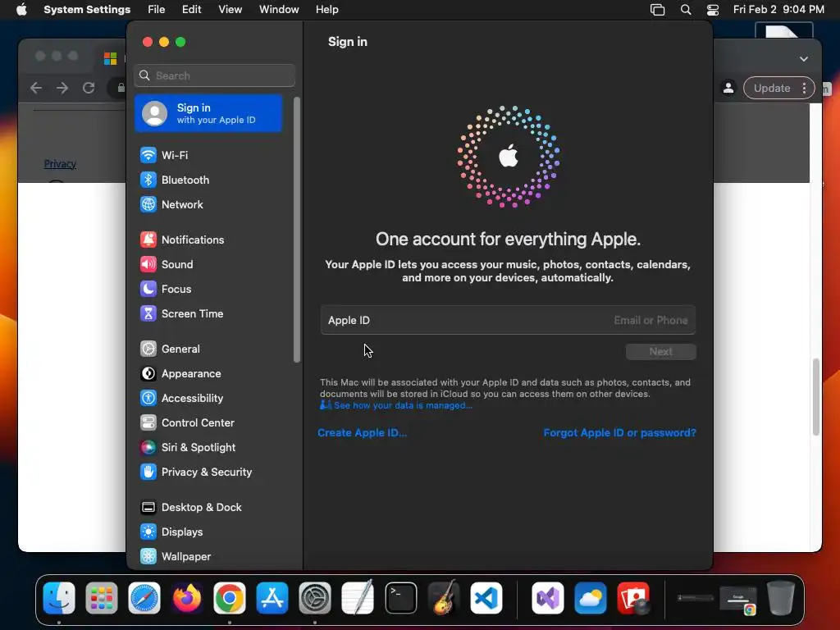Click System Settings icon in Dock
This screenshot has height=630, width=840.
coord(315,598)
